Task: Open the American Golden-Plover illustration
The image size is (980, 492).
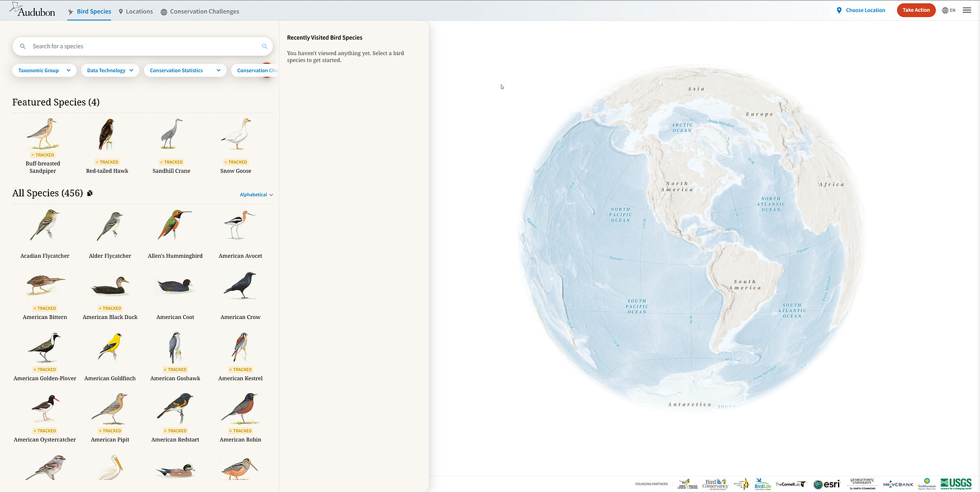Action: pos(44,347)
